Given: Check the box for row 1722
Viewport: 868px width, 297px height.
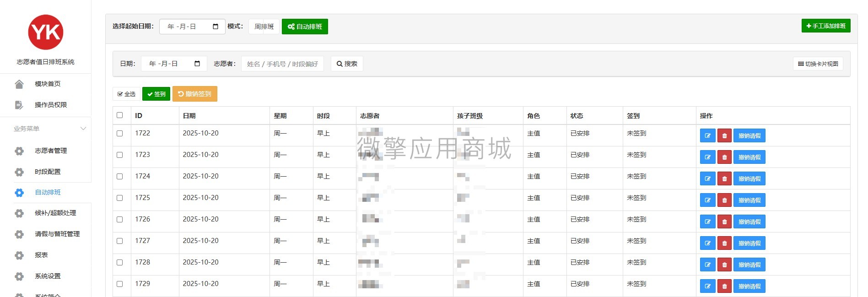Looking at the screenshot, I should click(x=120, y=133).
